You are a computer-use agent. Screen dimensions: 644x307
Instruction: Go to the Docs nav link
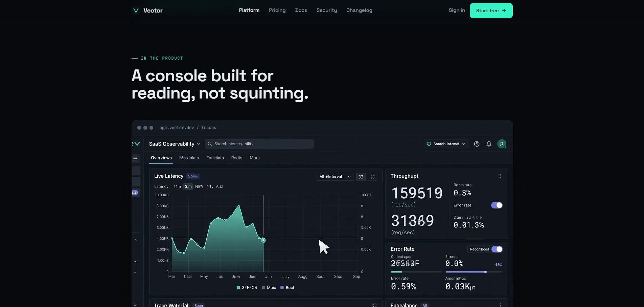coord(301,10)
